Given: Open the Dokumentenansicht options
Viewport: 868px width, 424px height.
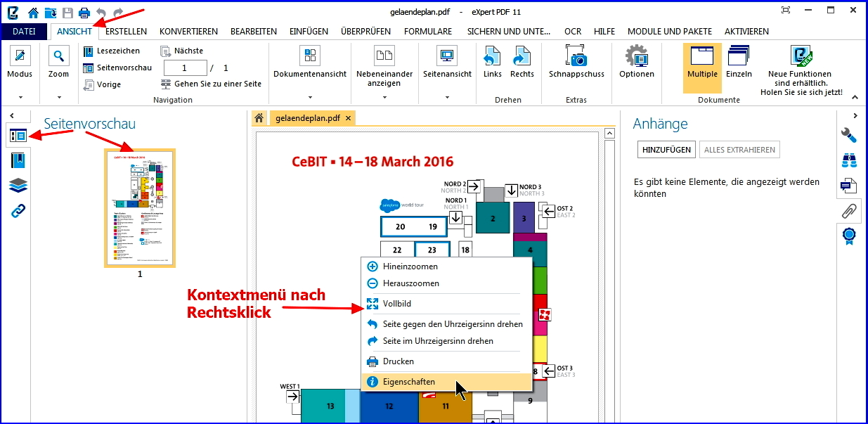Looking at the screenshot, I should [x=310, y=62].
